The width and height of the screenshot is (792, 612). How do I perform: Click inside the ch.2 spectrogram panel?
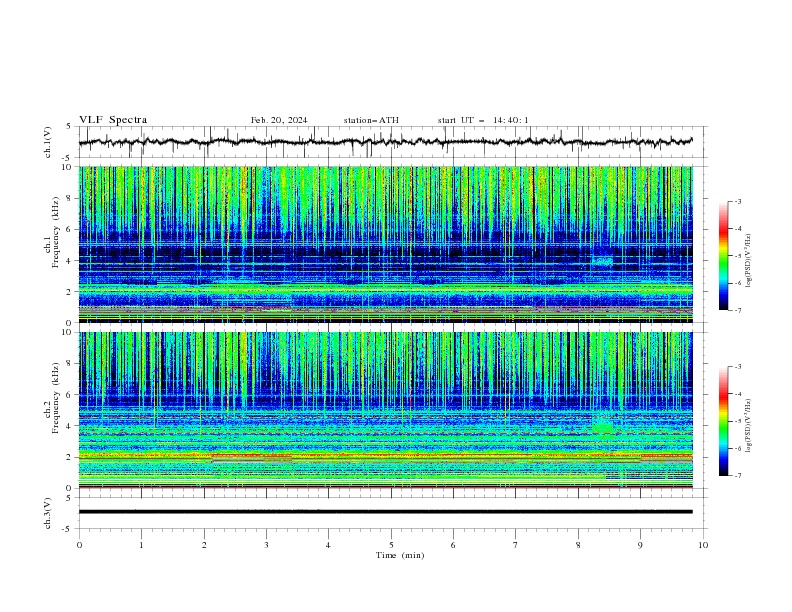tap(385, 410)
